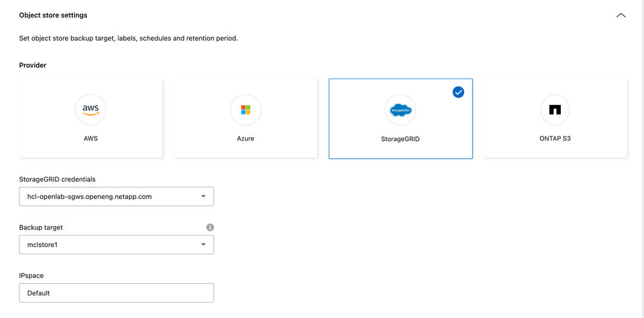Click the IPspace field label
Image resolution: width=644 pixels, height=318 pixels.
pos(32,276)
